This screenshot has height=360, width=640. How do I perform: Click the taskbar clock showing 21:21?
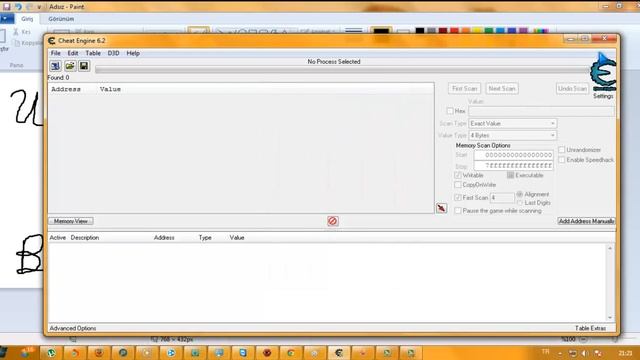pos(625,353)
